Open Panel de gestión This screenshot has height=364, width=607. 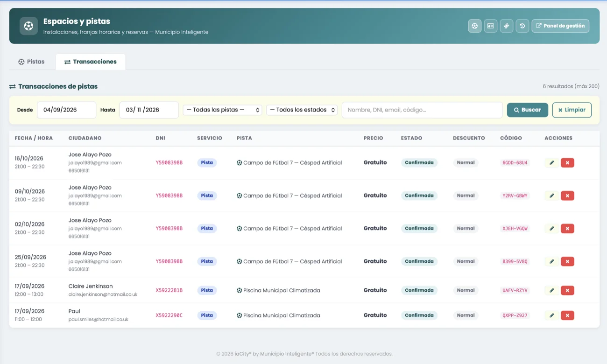click(x=560, y=26)
